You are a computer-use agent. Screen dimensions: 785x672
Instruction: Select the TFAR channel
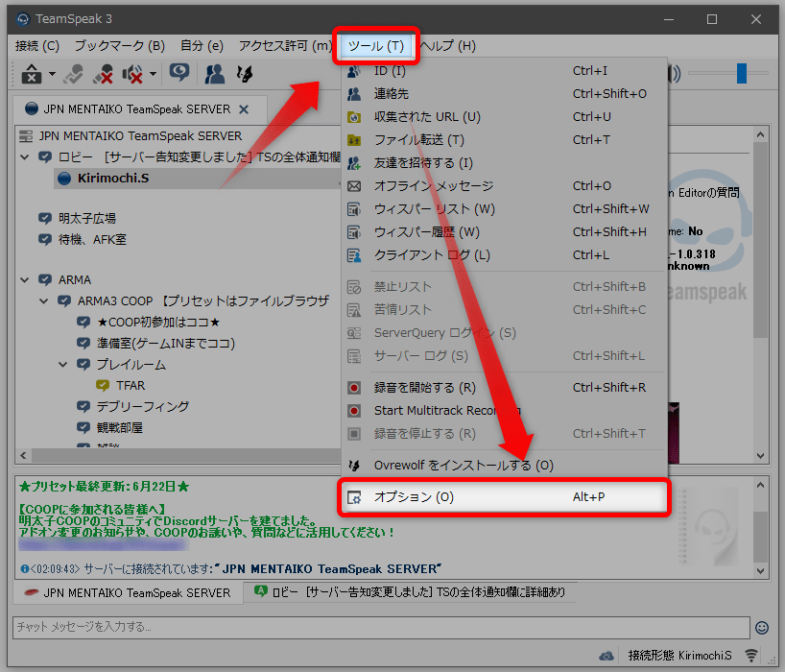point(131,386)
